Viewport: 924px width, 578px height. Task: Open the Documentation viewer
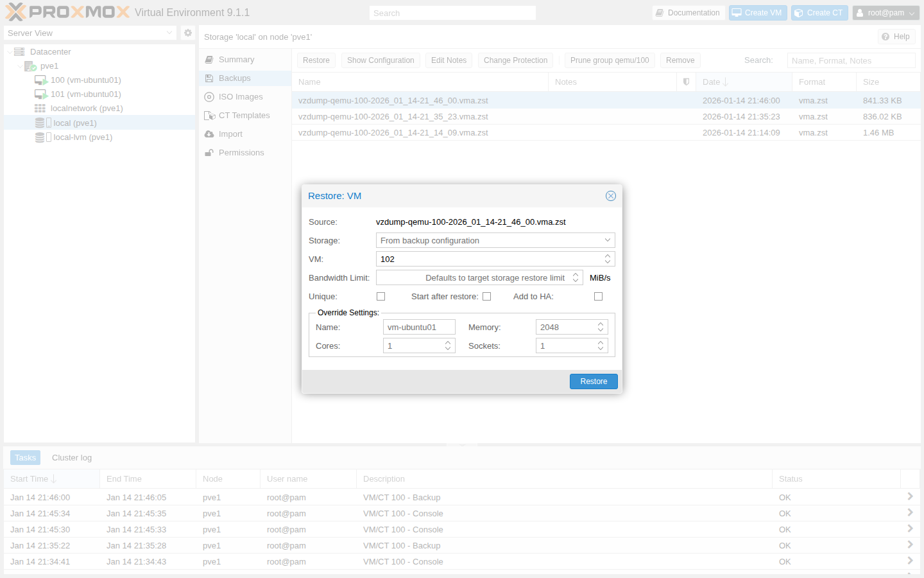689,12
